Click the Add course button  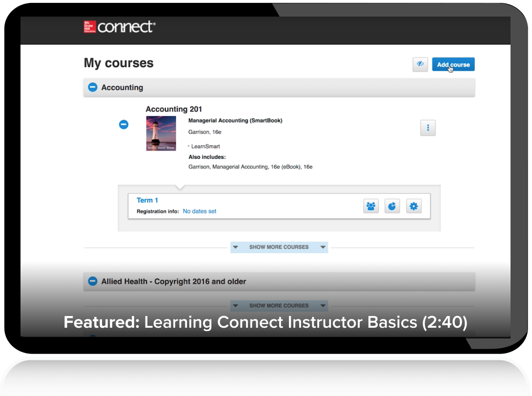coord(453,64)
